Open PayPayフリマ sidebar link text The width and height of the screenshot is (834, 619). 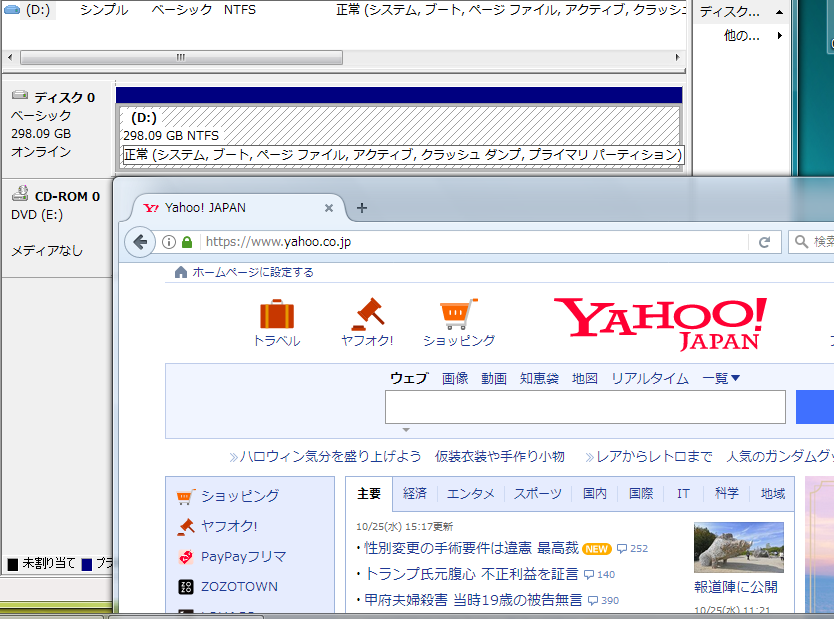click(244, 557)
